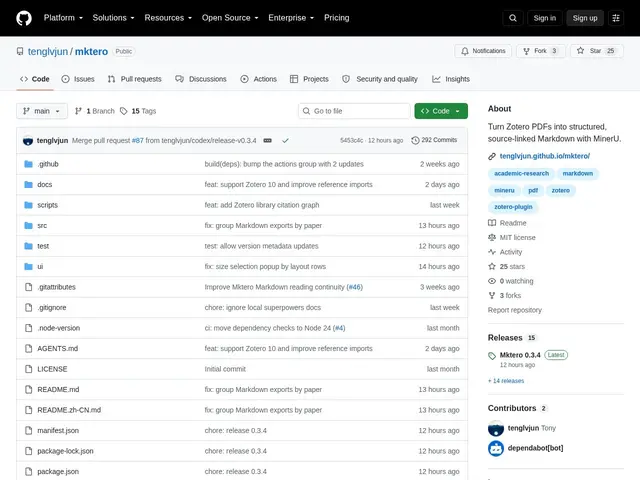Expand the Open Source dropdown
Image resolution: width=640 pixels, height=480 pixels.
pyautogui.click(x=230, y=18)
